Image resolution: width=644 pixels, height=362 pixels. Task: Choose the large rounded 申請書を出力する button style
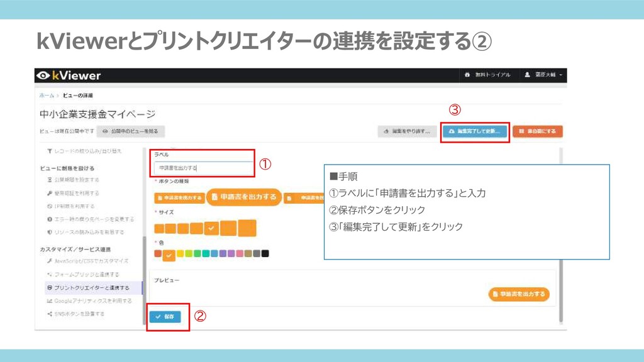pos(244,197)
